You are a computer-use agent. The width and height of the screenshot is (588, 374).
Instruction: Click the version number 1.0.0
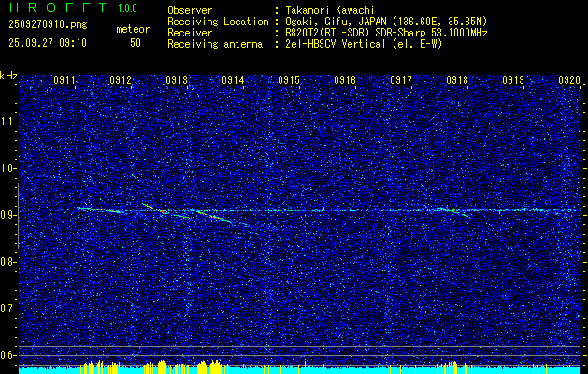coord(127,8)
